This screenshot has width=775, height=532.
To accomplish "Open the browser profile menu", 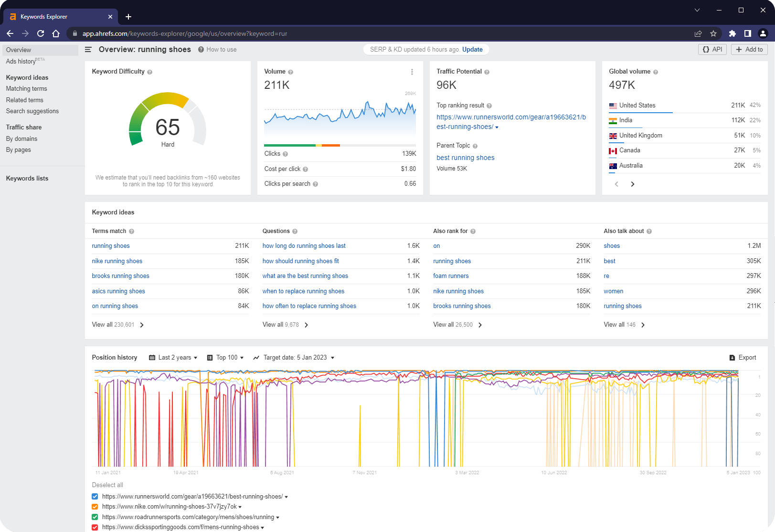I will coord(763,33).
